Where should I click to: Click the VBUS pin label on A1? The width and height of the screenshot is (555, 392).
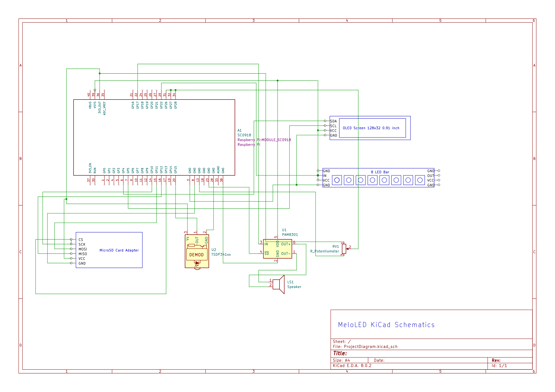[90, 105]
